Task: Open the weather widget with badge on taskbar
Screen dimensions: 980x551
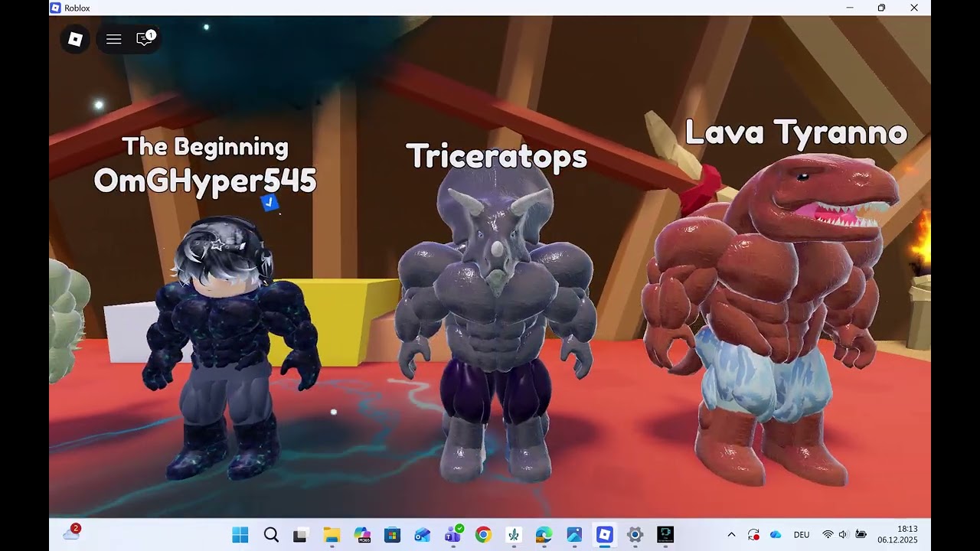Action: pos(72,533)
